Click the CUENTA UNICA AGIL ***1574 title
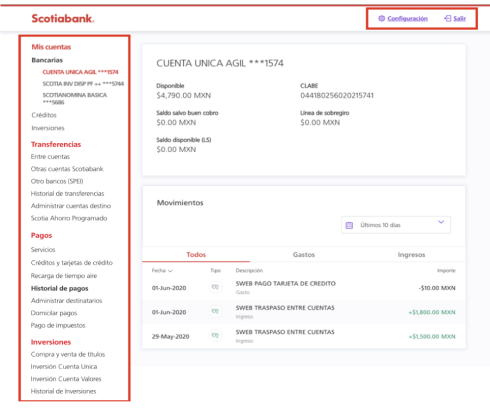Viewport: 490px width, 408px height. (220, 63)
